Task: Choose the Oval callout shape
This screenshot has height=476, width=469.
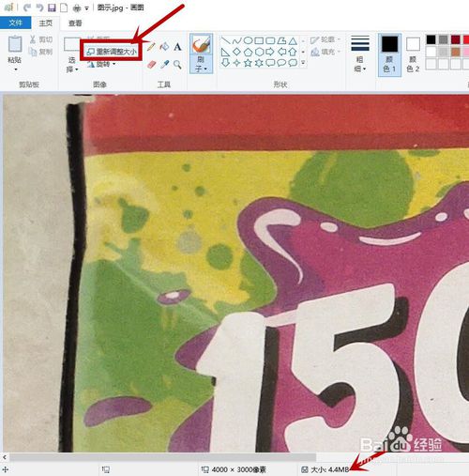Action: point(281,63)
